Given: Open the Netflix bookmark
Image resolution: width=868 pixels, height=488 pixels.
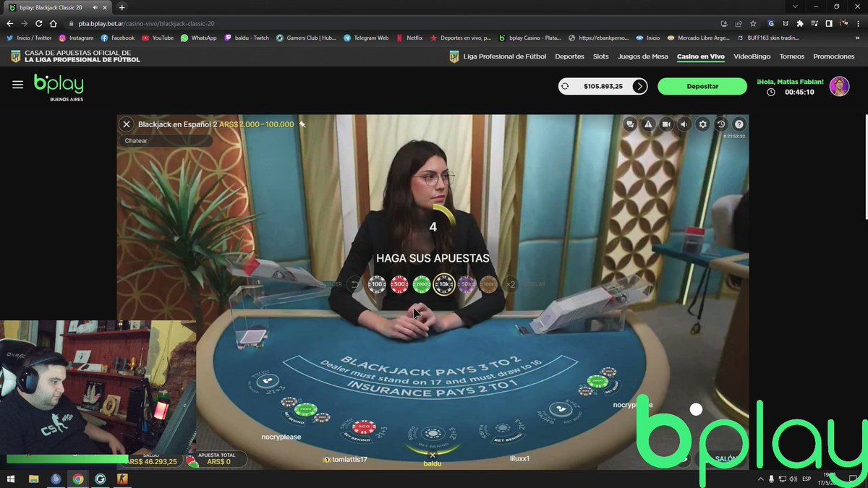Looking at the screenshot, I should pos(409,38).
